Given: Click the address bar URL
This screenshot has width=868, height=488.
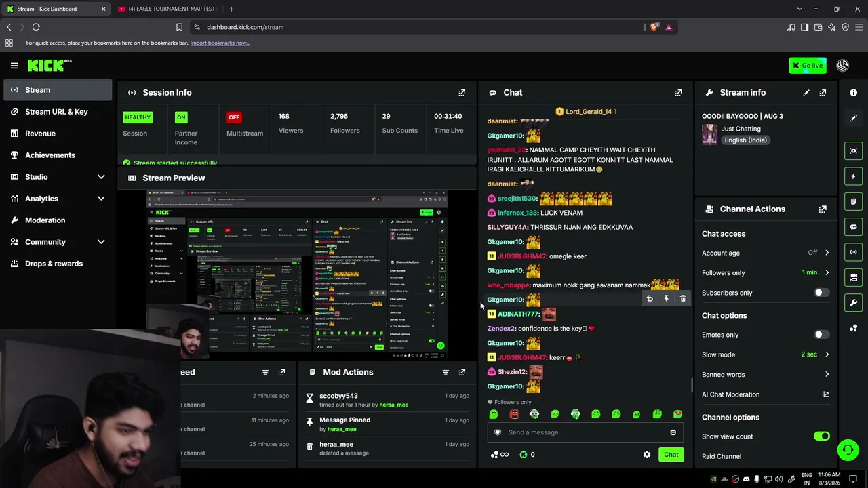Looking at the screenshot, I should [x=245, y=27].
